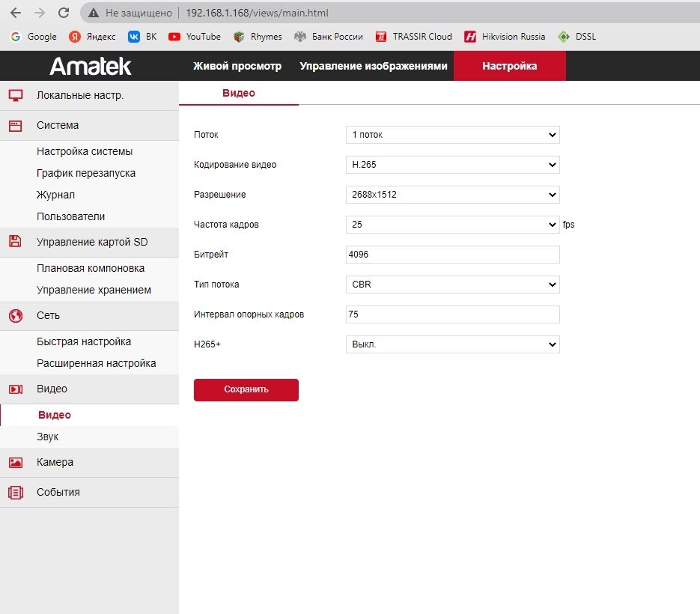Click the System section window icon
Screen dimensions: 700x614
[x=15, y=126]
